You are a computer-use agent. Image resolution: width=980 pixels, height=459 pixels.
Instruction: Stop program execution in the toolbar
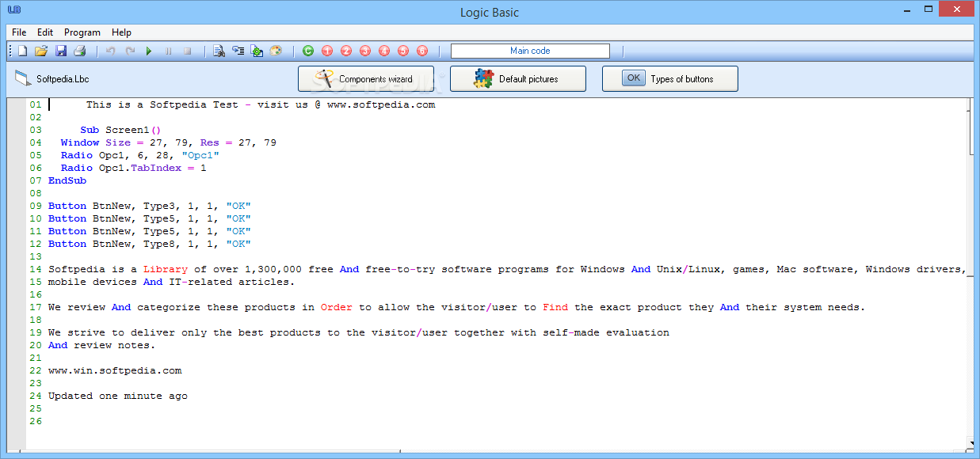(x=187, y=51)
